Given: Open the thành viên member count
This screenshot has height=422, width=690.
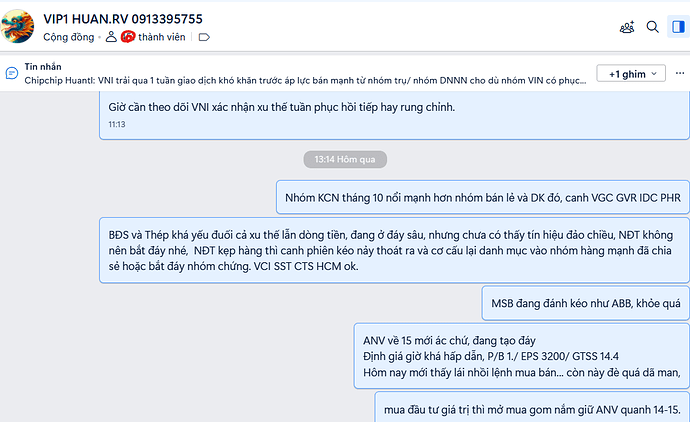Looking at the screenshot, I should point(153,37).
